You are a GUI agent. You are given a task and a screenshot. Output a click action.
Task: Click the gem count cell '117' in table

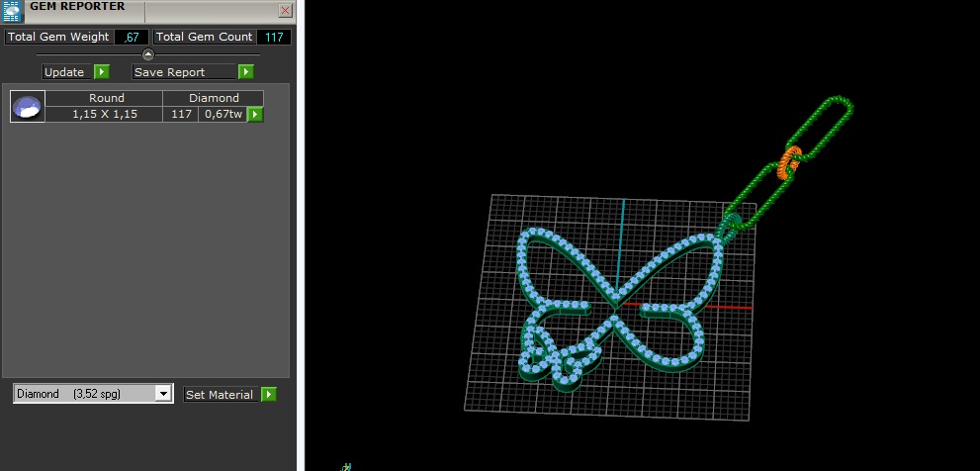click(x=181, y=115)
